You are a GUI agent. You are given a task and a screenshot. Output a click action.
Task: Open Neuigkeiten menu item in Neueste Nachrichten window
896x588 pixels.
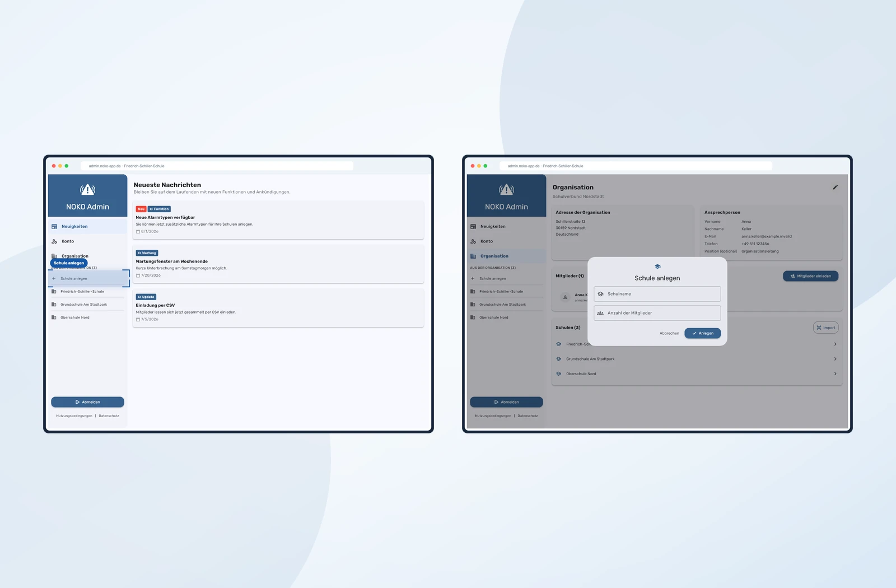click(x=87, y=226)
